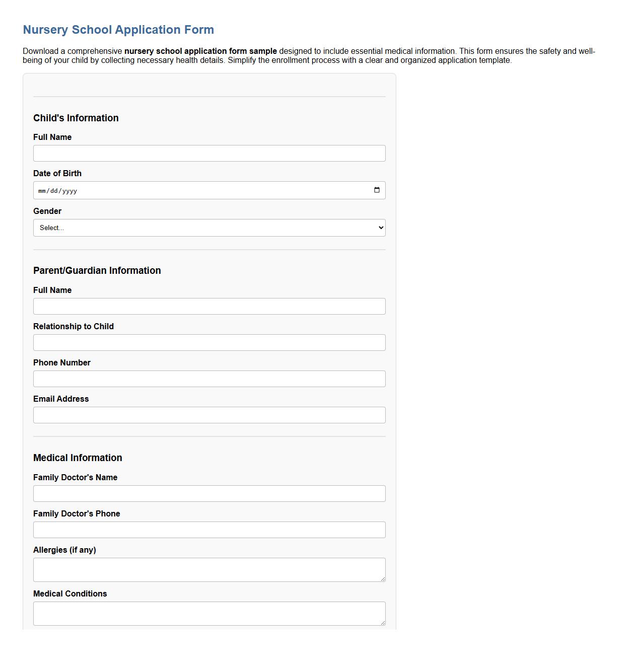Click the Child's Information section heading

click(76, 118)
